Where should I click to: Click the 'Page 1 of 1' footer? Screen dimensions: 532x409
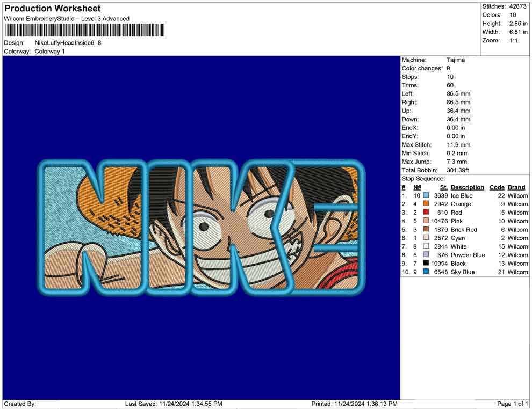click(512, 404)
